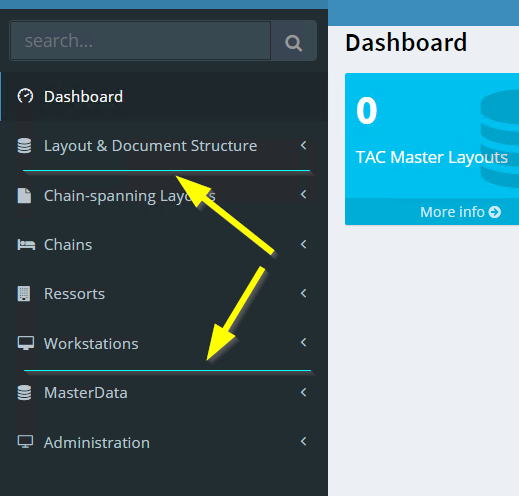Open the Workstations menu item
Screen dimensions: 519x496
coord(164,343)
